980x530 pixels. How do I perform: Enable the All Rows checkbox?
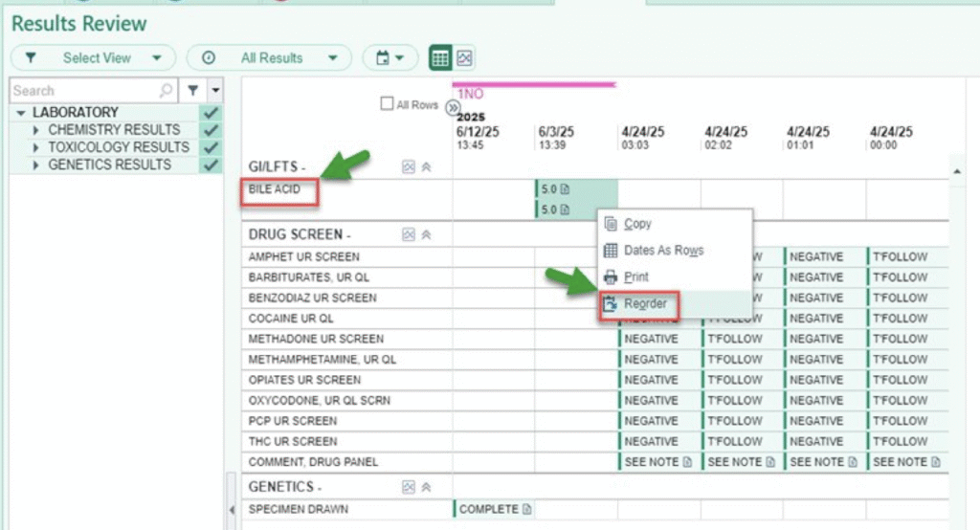(x=388, y=104)
